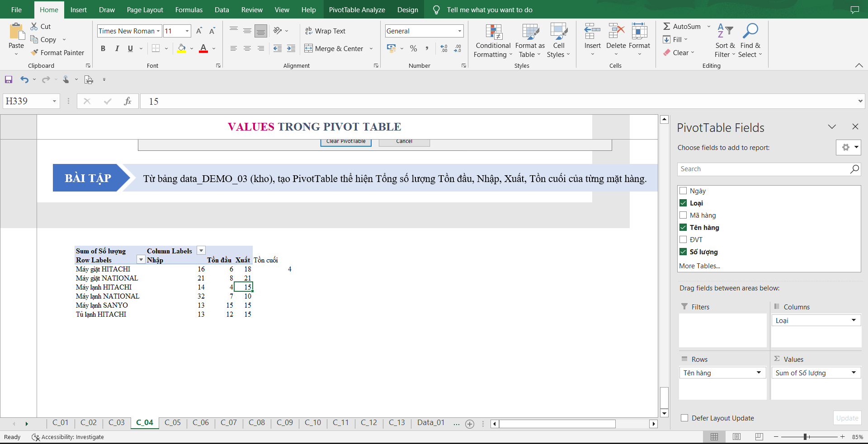
Task: Click Format as Table icon
Action: click(530, 32)
